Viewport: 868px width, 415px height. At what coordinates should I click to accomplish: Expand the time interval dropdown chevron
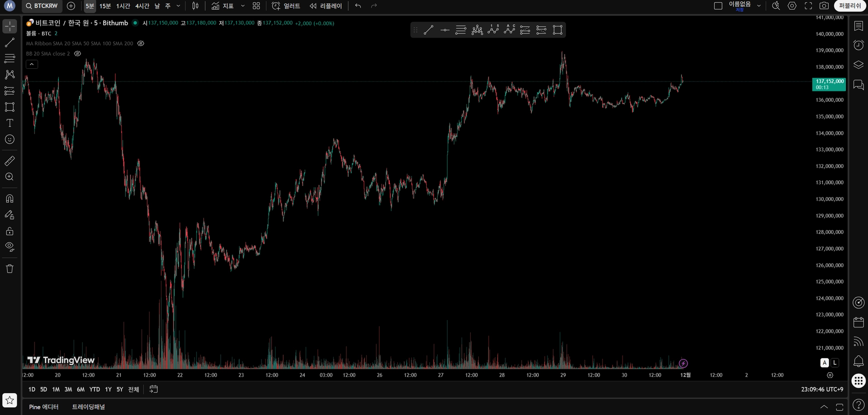pyautogui.click(x=178, y=6)
